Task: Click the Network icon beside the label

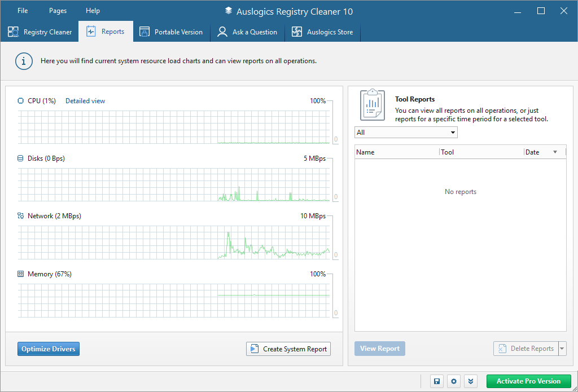Action: tap(21, 216)
